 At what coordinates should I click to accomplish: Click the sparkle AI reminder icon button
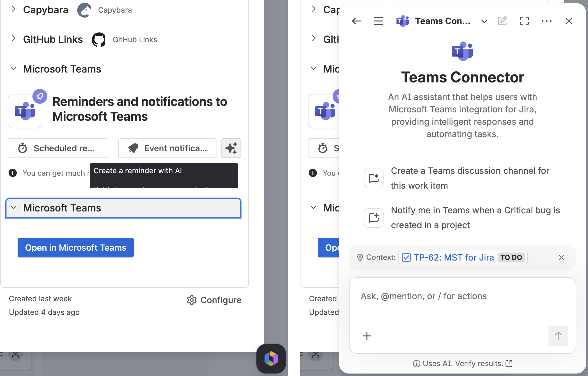pyautogui.click(x=231, y=148)
